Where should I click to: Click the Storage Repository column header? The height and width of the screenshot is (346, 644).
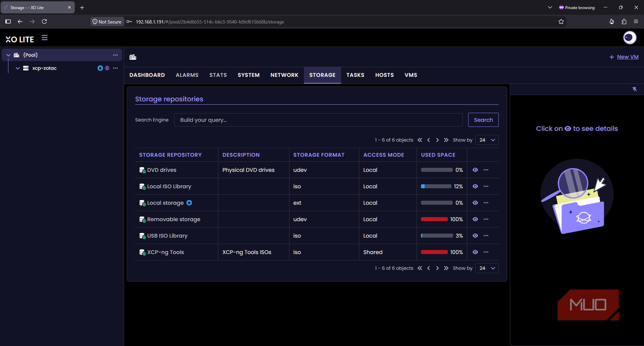[171, 155]
